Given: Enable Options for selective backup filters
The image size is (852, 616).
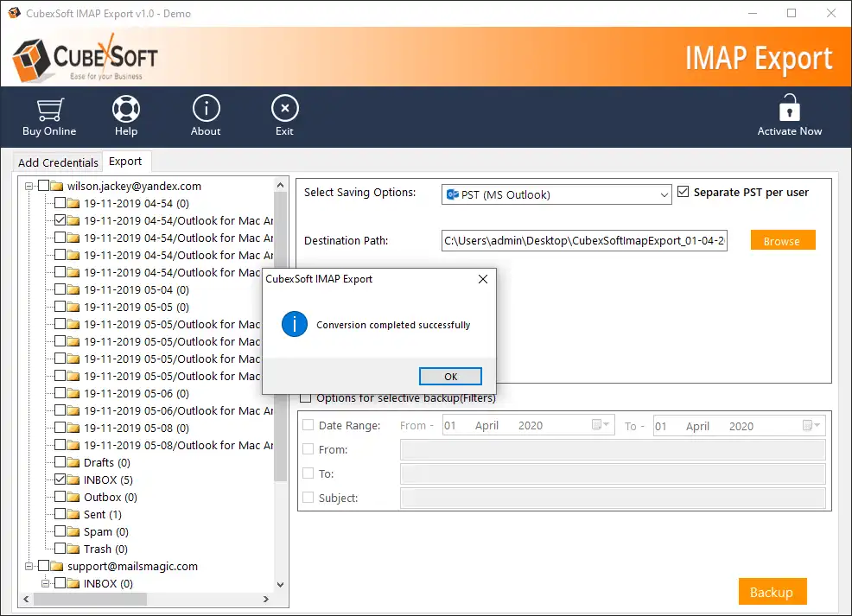Looking at the screenshot, I should pos(306,398).
